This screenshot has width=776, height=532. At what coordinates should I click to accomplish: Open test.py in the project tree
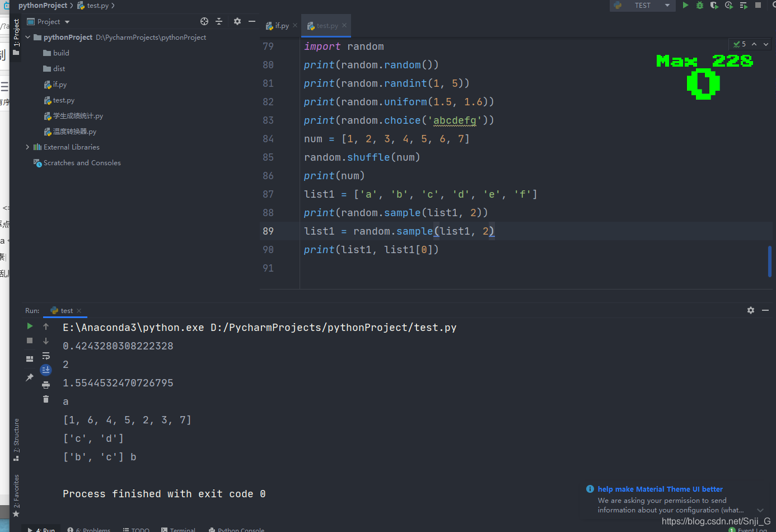[x=59, y=100]
